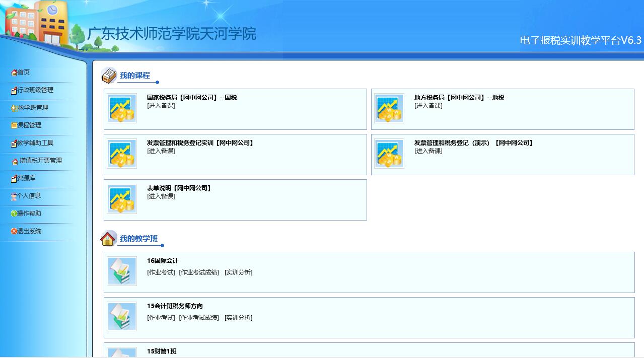
Task: Open [作业考试] for 16国际会计
Action: pos(161,272)
